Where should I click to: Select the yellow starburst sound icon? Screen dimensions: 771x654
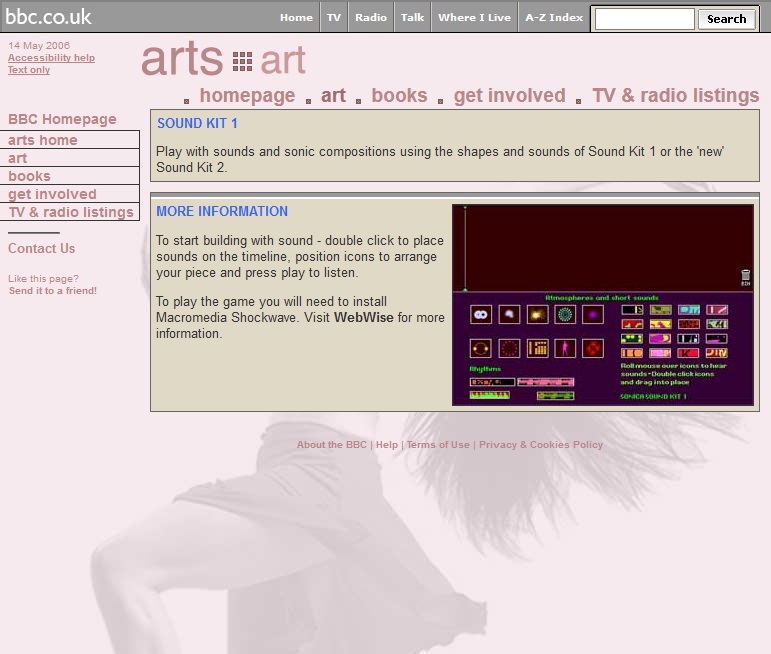pyautogui.click(x=537, y=314)
